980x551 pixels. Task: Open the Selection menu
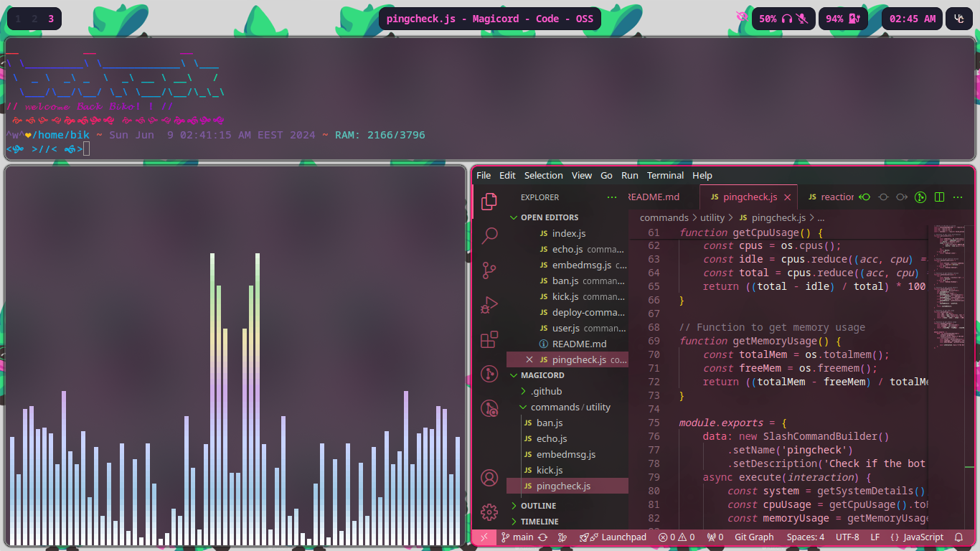tap(544, 175)
